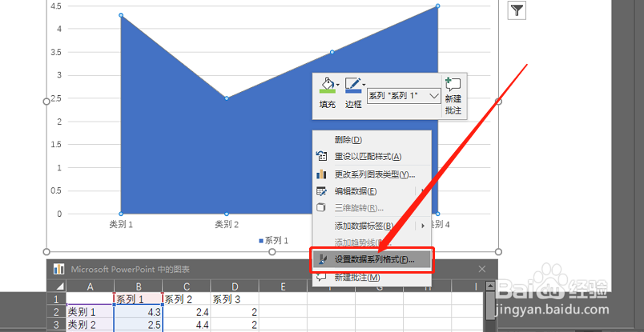
Task: Expand the Add Data Labels submenu arrow
Action: (x=423, y=226)
